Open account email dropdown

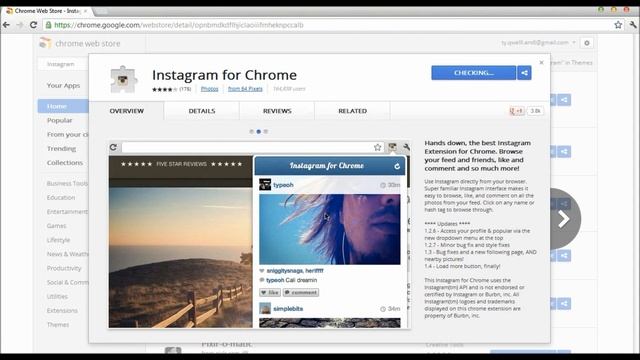(538, 42)
